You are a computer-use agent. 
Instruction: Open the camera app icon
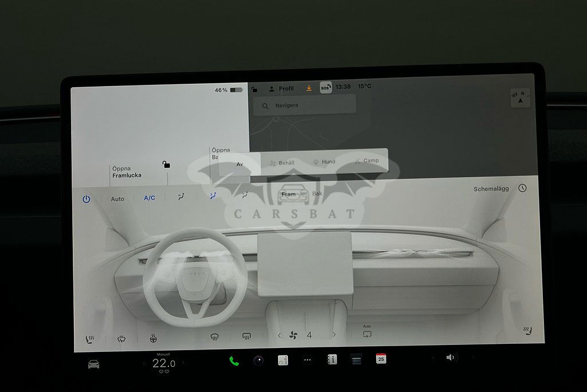click(x=259, y=360)
